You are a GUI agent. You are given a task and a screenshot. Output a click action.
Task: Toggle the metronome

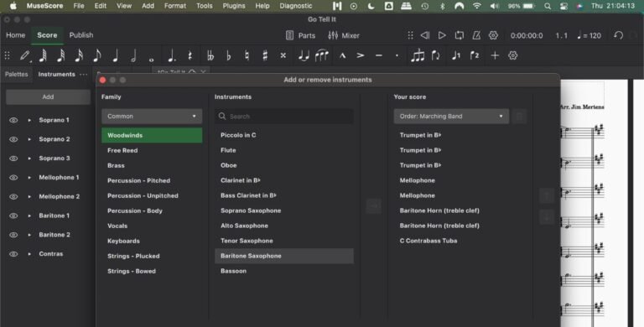click(x=476, y=35)
